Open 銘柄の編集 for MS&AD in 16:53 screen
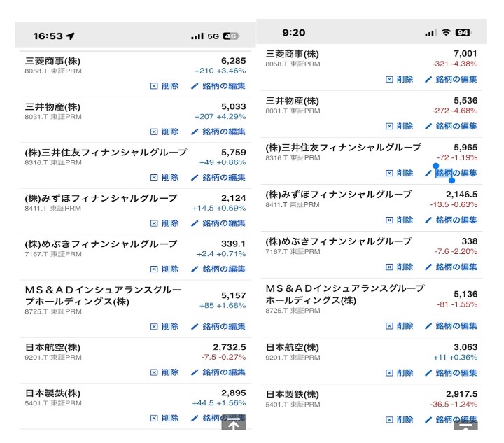 [224, 326]
